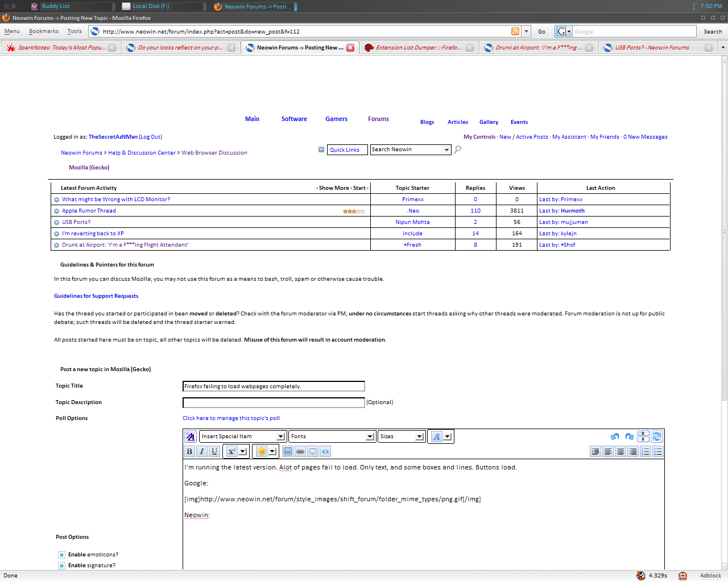Switch to the USB Ports? tab
Viewport: 728px width, 582px height.
click(x=652, y=48)
